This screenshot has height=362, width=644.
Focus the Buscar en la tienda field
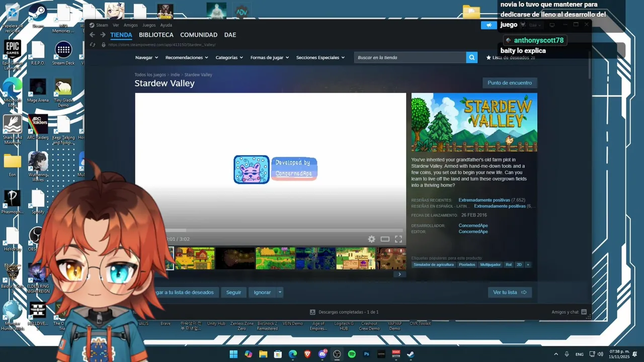tap(410, 57)
